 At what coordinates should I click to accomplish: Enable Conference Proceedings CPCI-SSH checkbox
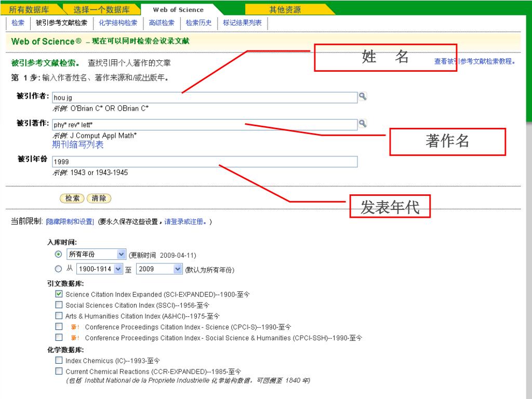click(59, 337)
